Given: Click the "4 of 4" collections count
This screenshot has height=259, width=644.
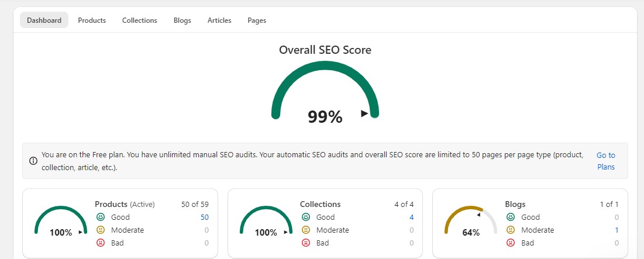Looking at the screenshot, I should pos(404,204).
